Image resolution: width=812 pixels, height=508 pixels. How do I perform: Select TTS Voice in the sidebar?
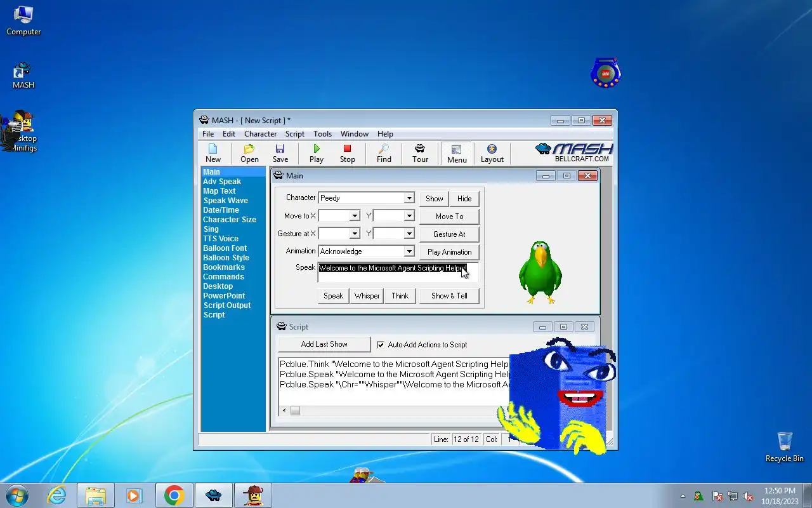[x=221, y=239]
